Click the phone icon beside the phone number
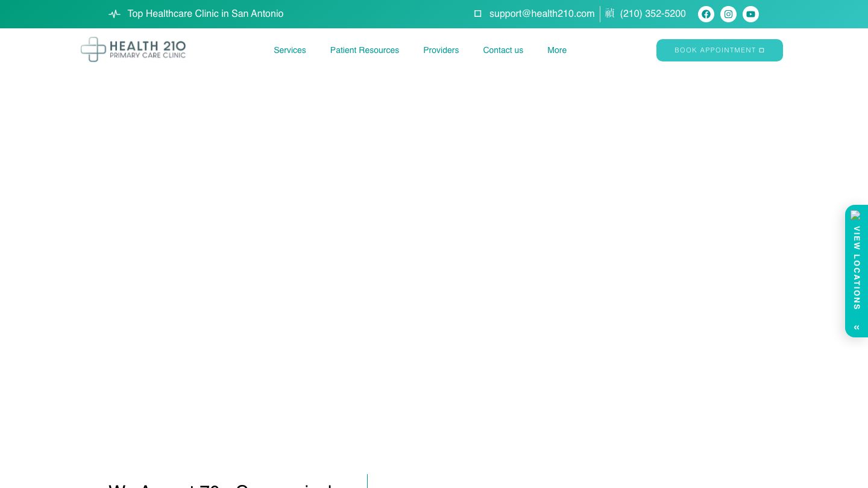 pos(610,13)
